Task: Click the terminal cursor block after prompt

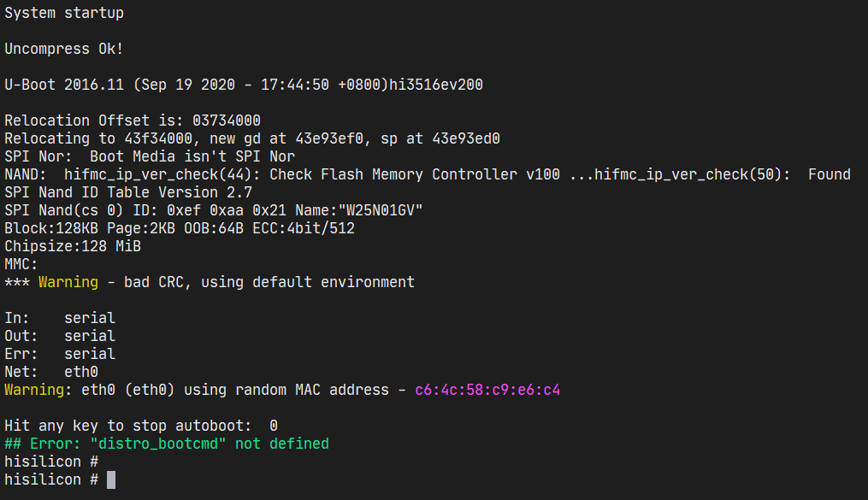Action: pos(111,479)
